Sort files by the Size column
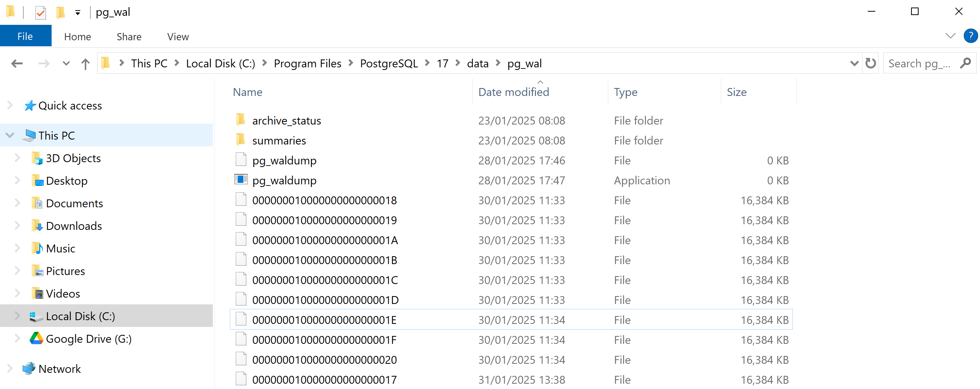This screenshot has height=389, width=980. pos(737,92)
